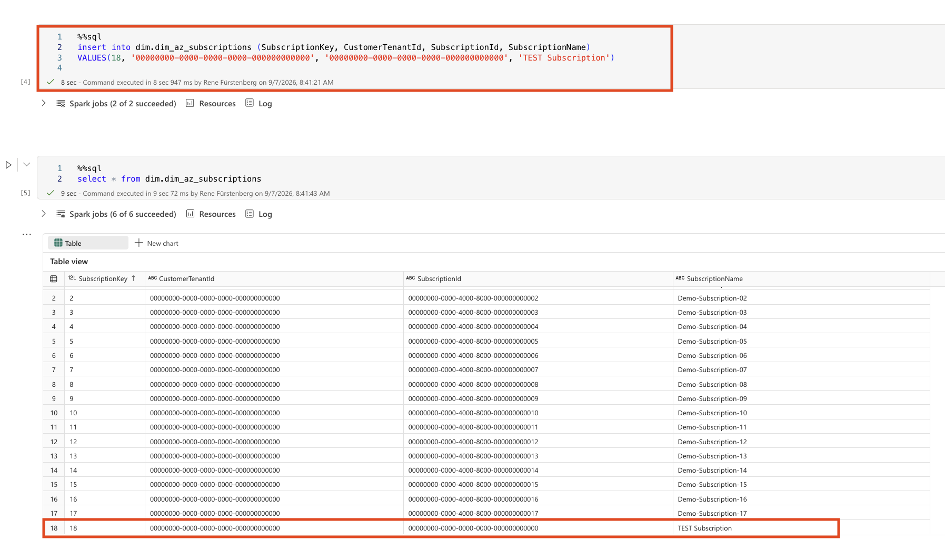Switch to the Table tab

coord(88,243)
